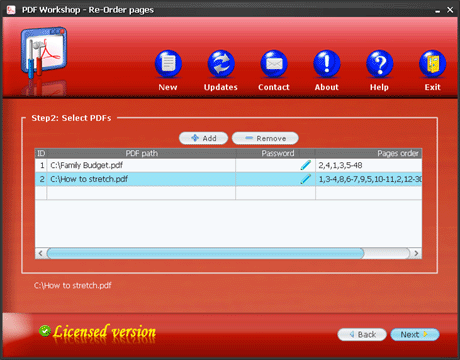Go Back to the previous step
The height and width of the screenshot is (360, 460).
(x=362, y=334)
